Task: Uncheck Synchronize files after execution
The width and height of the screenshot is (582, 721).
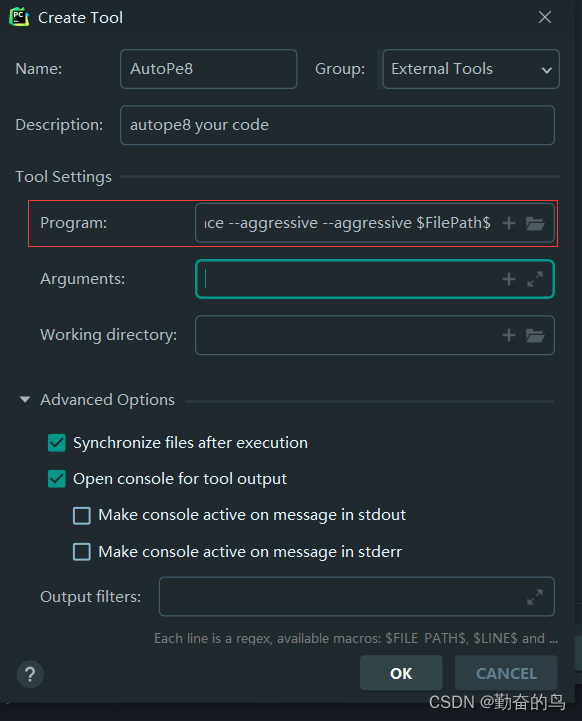Action: pyautogui.click(x=57, y=443)
